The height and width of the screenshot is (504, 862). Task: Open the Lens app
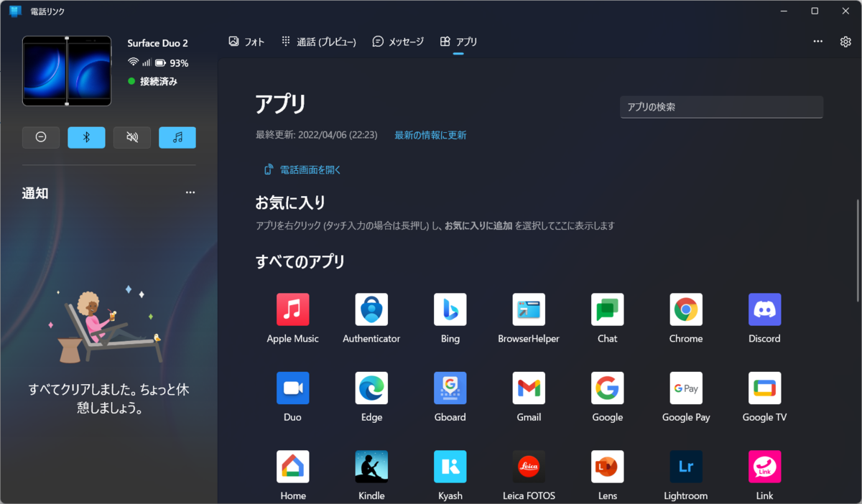click(x=607, y=467)
